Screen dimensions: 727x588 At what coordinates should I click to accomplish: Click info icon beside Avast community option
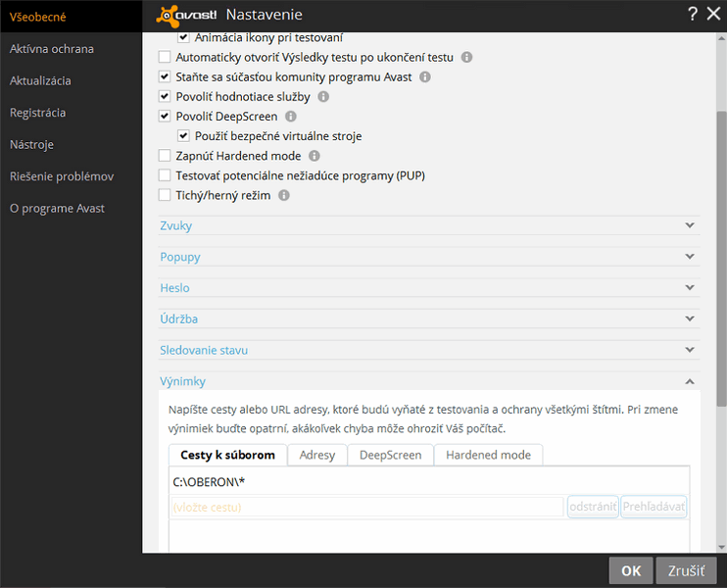tap(425, 76)
